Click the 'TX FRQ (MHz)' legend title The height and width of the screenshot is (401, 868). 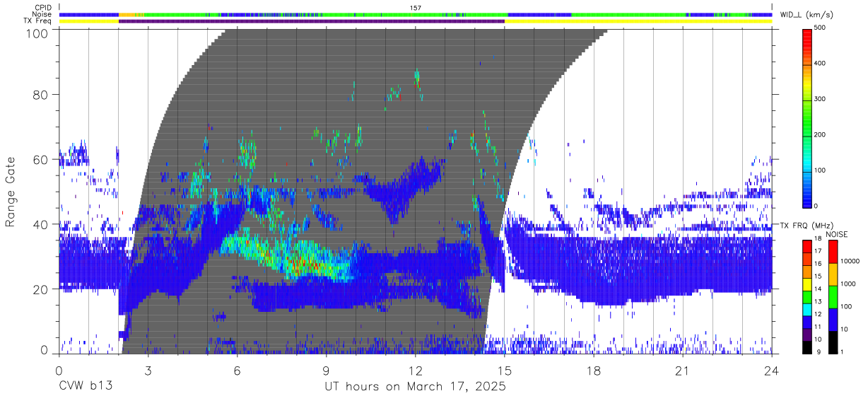pyautogui.click(x=805, y=226)
